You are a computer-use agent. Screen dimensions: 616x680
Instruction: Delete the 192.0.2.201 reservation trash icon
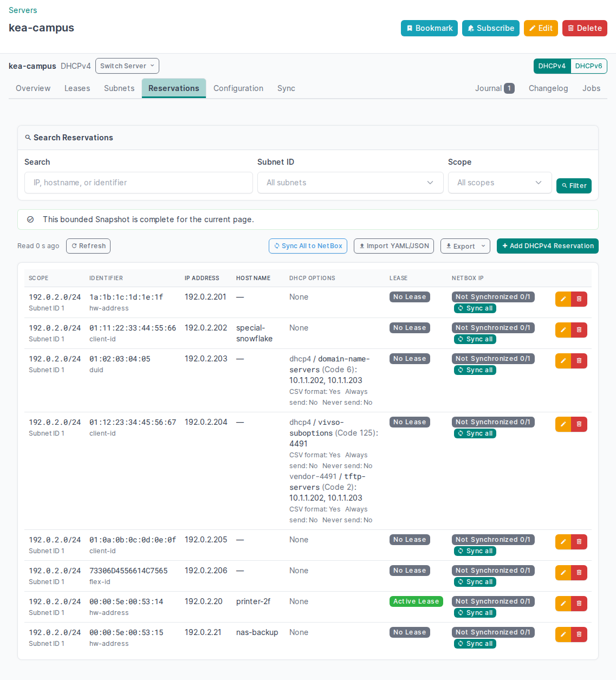579,299
